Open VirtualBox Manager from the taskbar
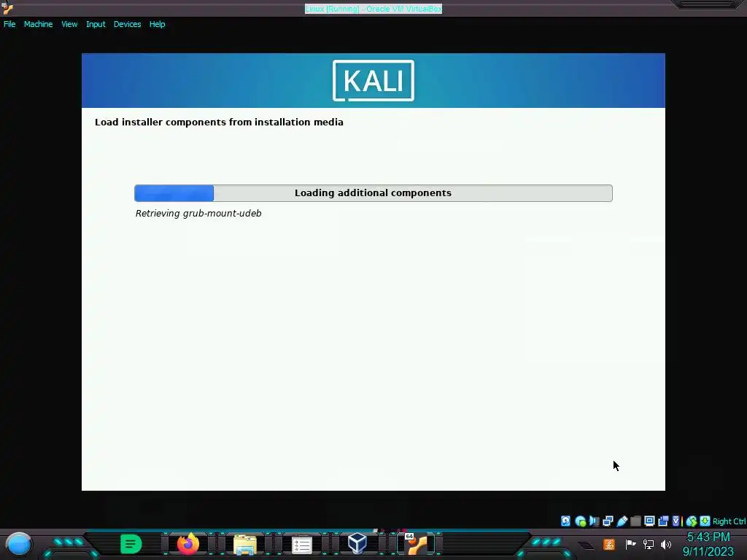747x560 pixels. 357,542
